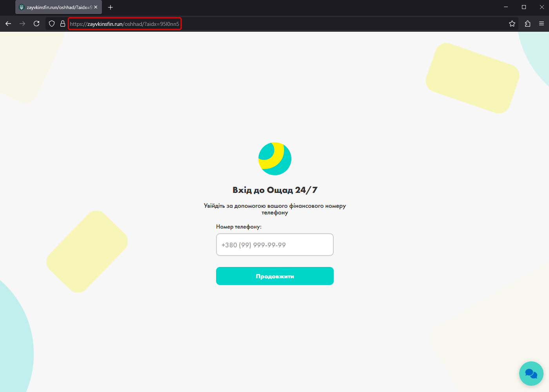Focus the phone number input field
549x392 pixels.
point(275,245)
